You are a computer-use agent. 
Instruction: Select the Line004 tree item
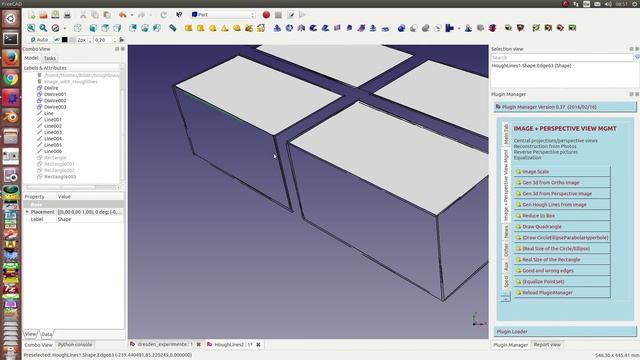pos(53,138)
